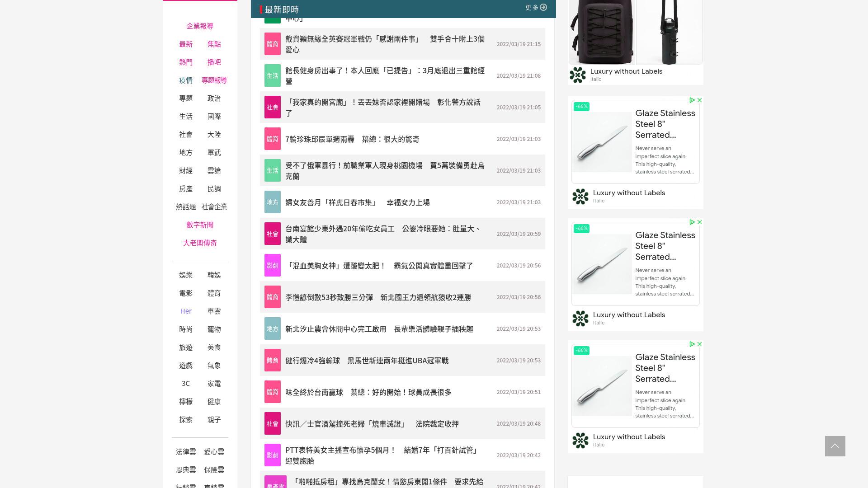Open 專題報導 in sidebar
The image size is (868, 488).
click(x=214, y=80)
